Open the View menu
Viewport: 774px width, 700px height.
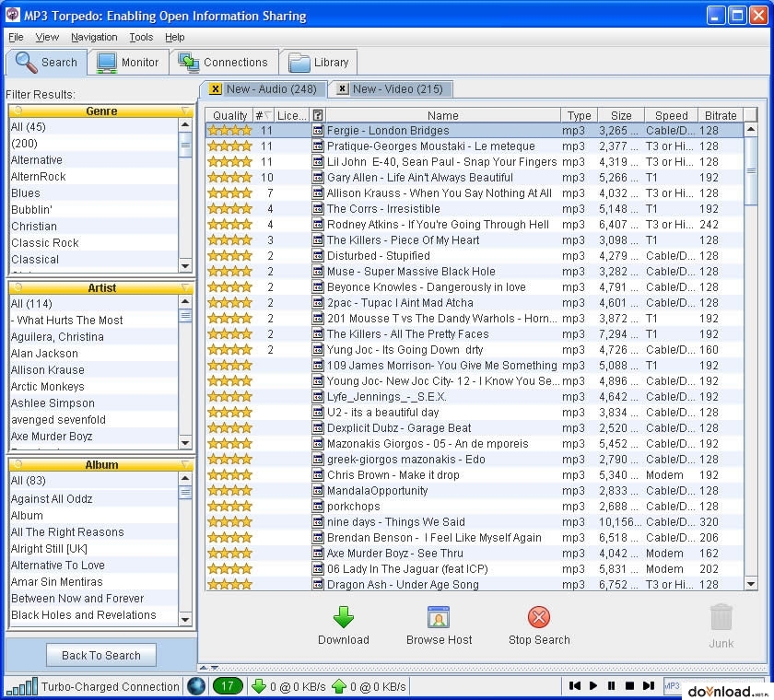47,37
